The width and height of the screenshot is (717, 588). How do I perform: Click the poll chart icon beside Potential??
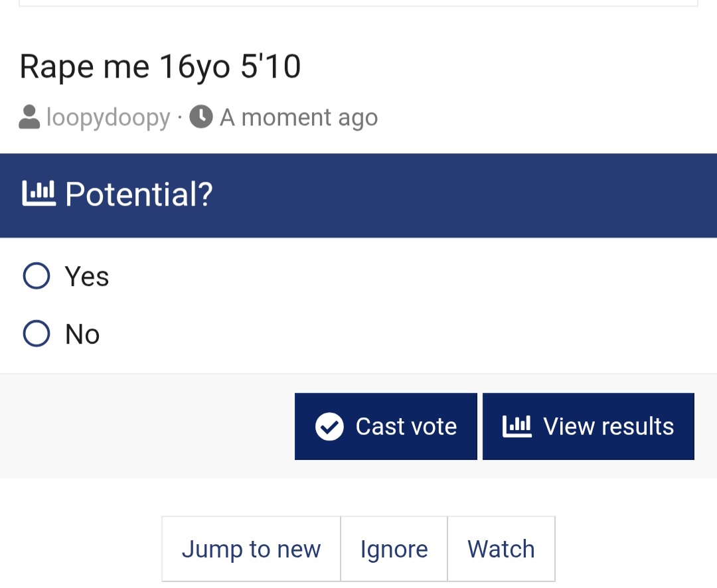coord(39,194)
